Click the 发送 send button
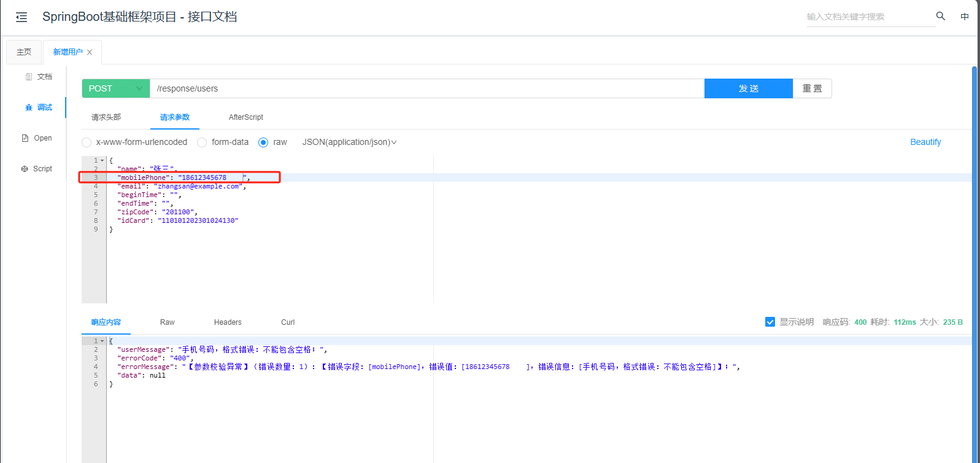Screen dimensions: 980x463 click(x=749, y=88)
